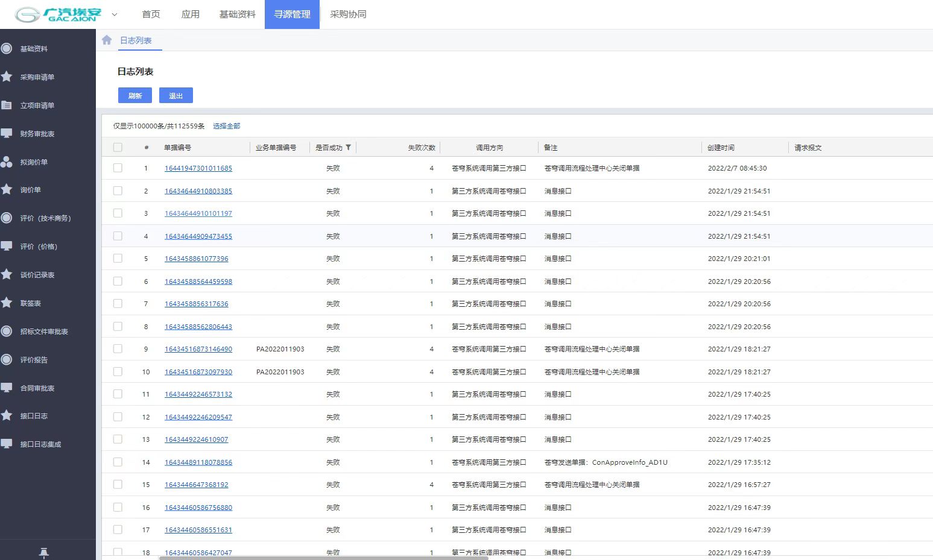
Task: Click the 谈价记录表 star icon
Action: coord(7,274)
